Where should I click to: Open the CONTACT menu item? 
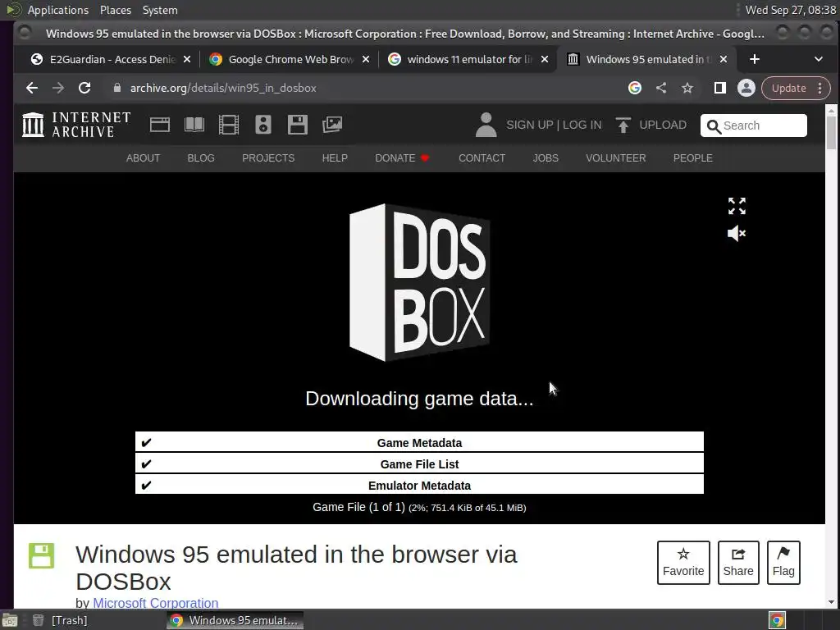tap(482, 158)
